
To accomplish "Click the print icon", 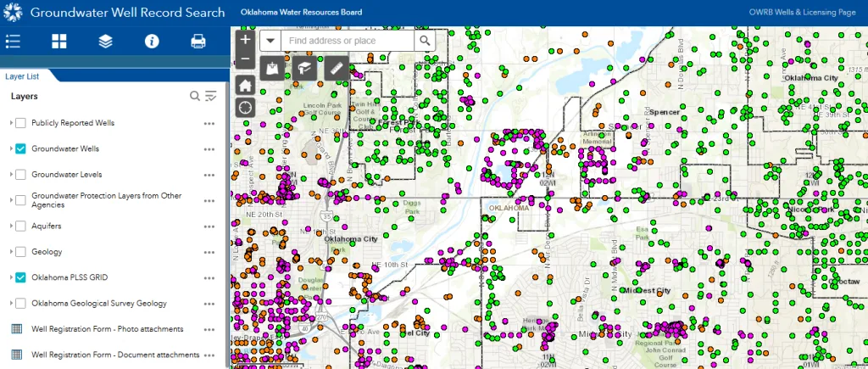I will [x=198, y=41].
